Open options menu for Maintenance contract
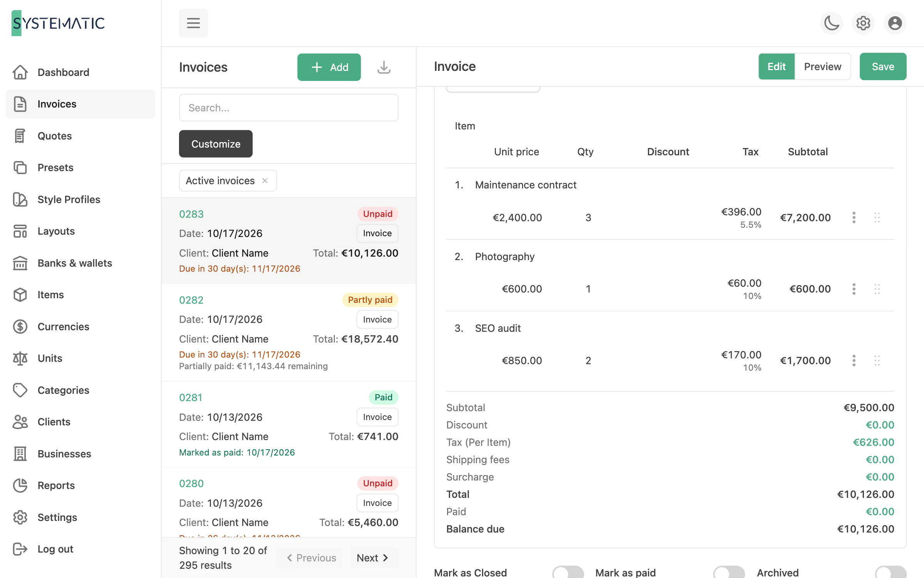Screen dimensions: 924x578 tap(854, 218)
